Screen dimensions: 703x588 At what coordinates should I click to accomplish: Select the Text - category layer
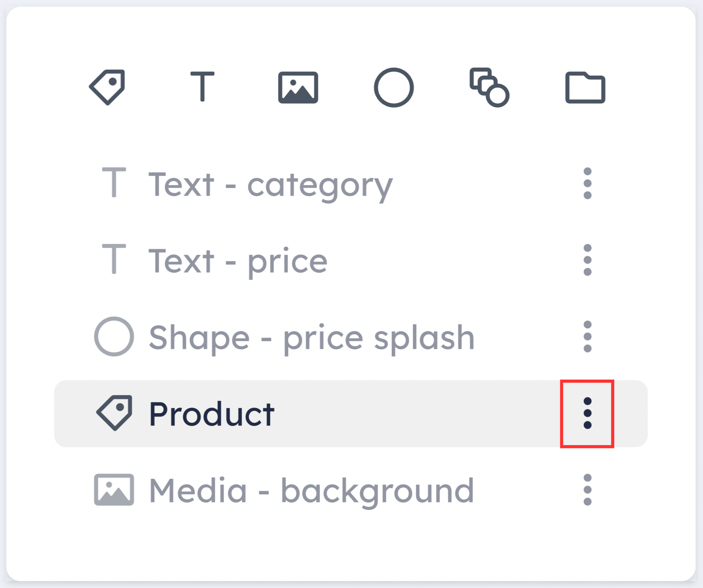click(351, 183)
